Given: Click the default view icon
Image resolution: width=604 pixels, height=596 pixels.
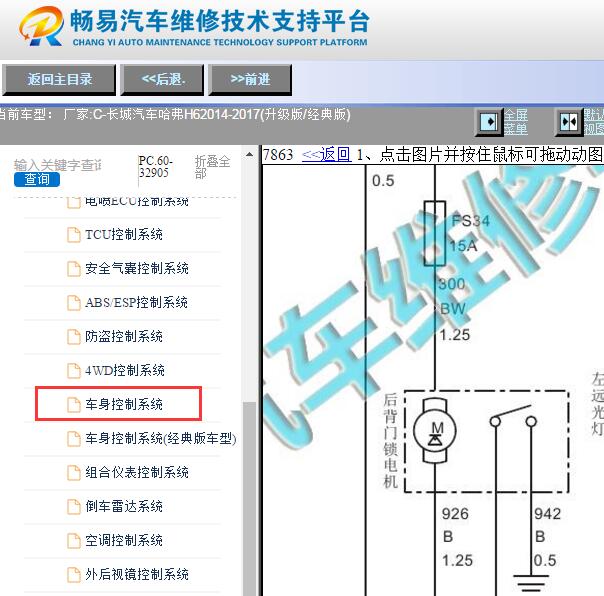Looking at the screenshot, I should click(569, 122).
